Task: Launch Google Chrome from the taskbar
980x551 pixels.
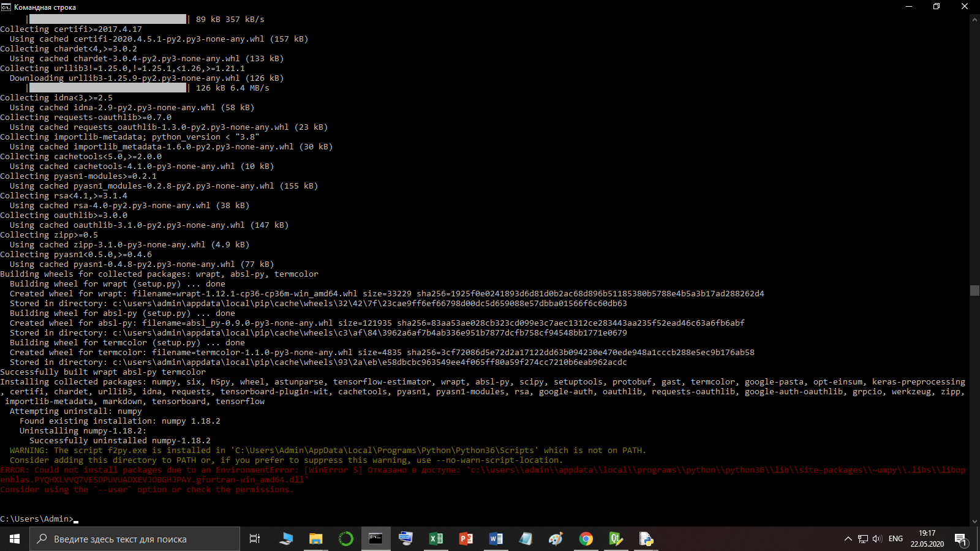Action: tap(586, 539)
